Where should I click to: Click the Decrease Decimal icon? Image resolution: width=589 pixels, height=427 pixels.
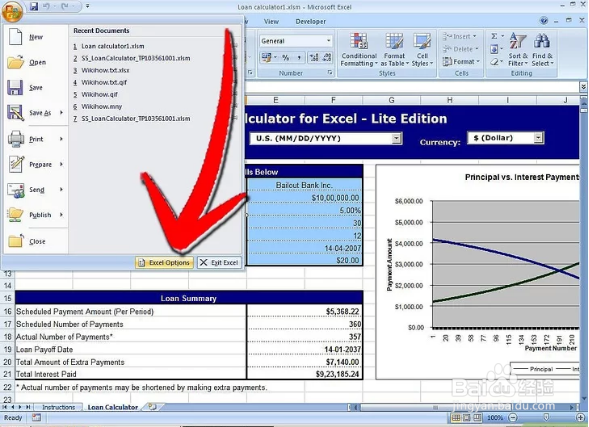click(327, 57)
